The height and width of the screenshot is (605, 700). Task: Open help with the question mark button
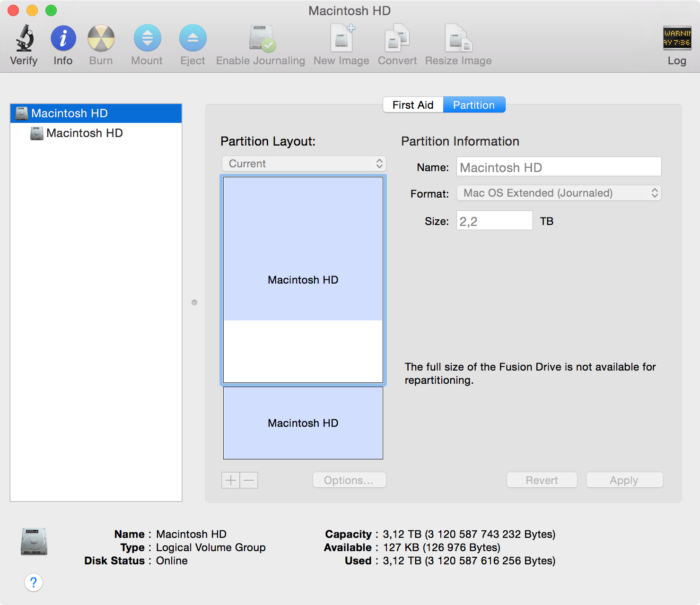[34, 582]
